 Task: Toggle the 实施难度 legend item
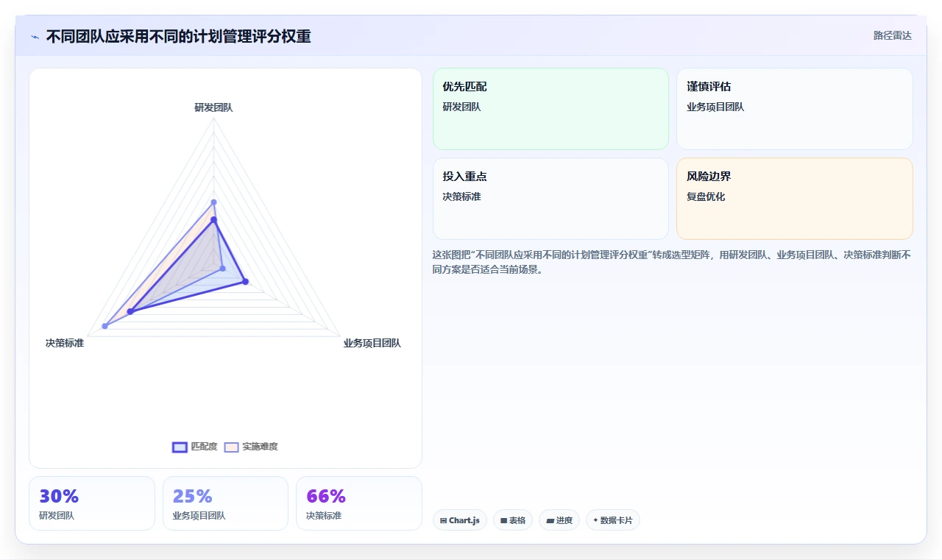click(x=251, y=447)
